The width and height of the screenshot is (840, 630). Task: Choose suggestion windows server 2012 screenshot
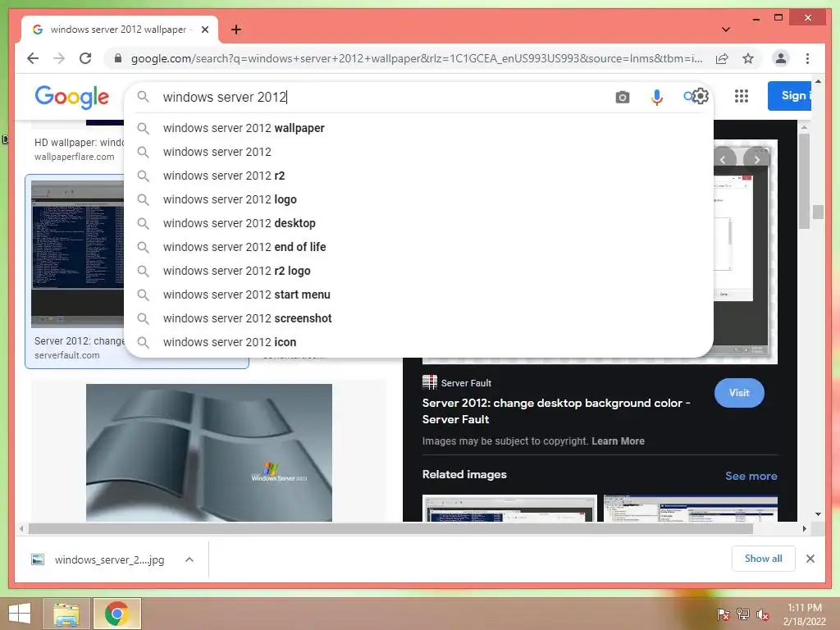[x=418, y=318]
